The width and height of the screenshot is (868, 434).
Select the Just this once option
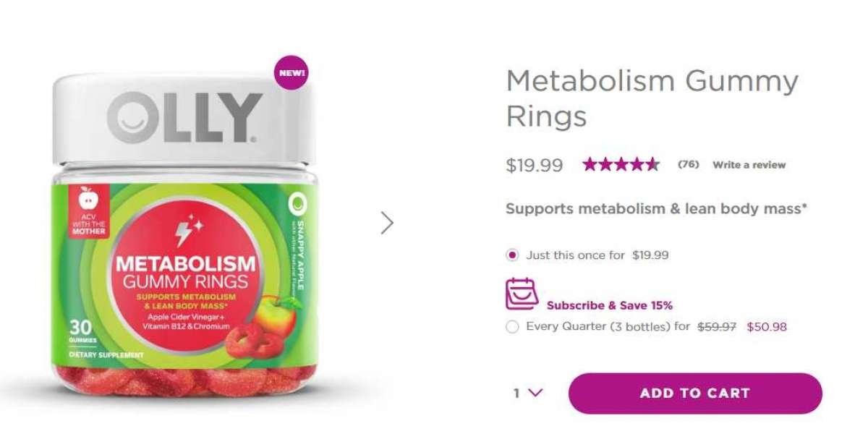513,255
